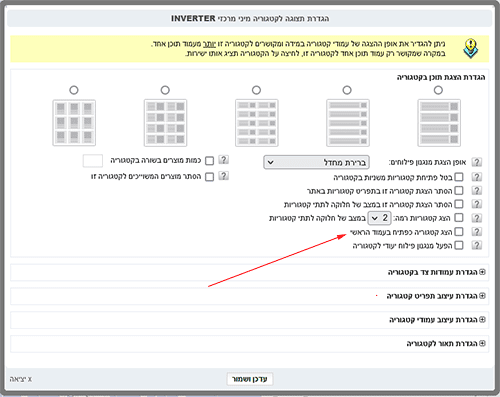Screen dimensions: 500x397
Task: Check the הצג קטגוריות רמה checkbox
Action: 459,218
